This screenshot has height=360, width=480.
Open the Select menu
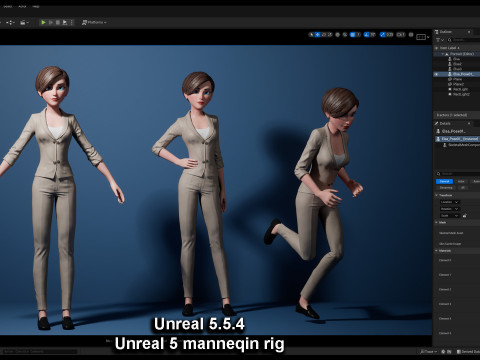[x=7, y=6]
